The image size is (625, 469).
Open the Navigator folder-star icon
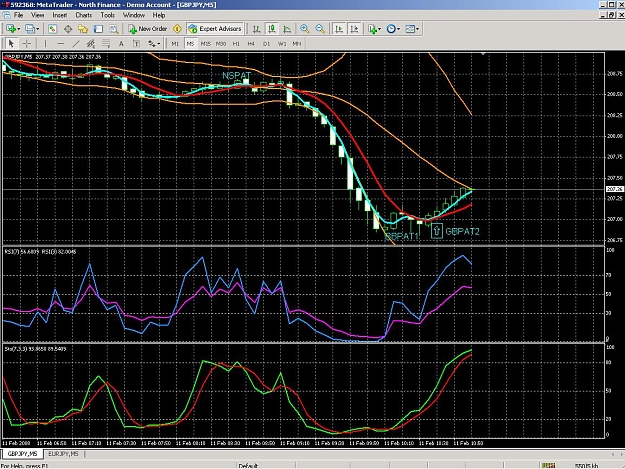click(83, 29)
